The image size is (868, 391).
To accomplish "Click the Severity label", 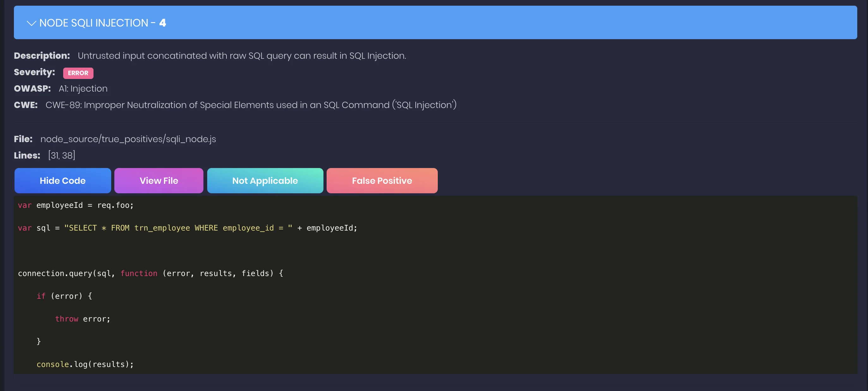I will 34,72.
